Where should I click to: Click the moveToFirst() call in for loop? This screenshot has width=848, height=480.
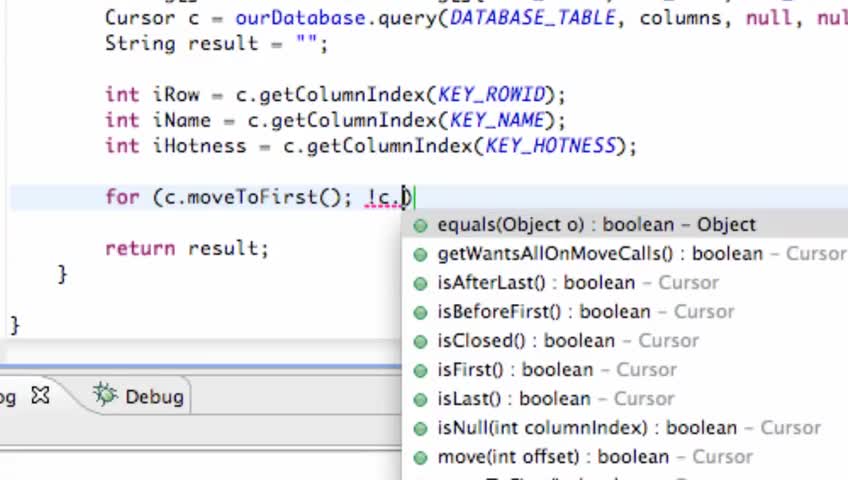pyautogui.click(x=252, y=197)
